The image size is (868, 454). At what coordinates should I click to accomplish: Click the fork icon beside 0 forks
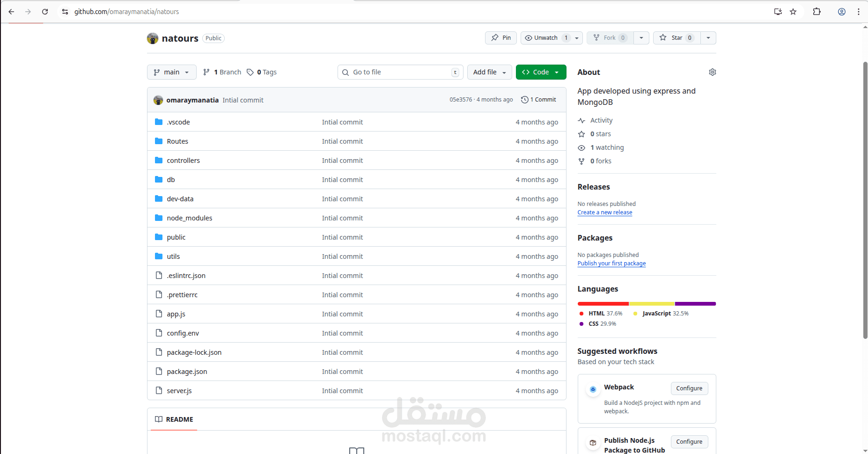click(581, 161)
